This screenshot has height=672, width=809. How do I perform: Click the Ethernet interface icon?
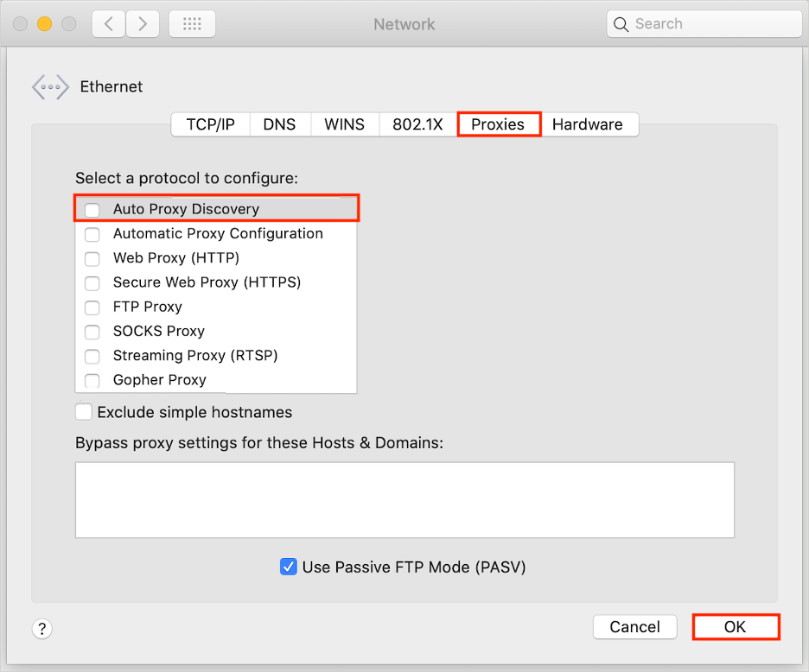[50, 86]
